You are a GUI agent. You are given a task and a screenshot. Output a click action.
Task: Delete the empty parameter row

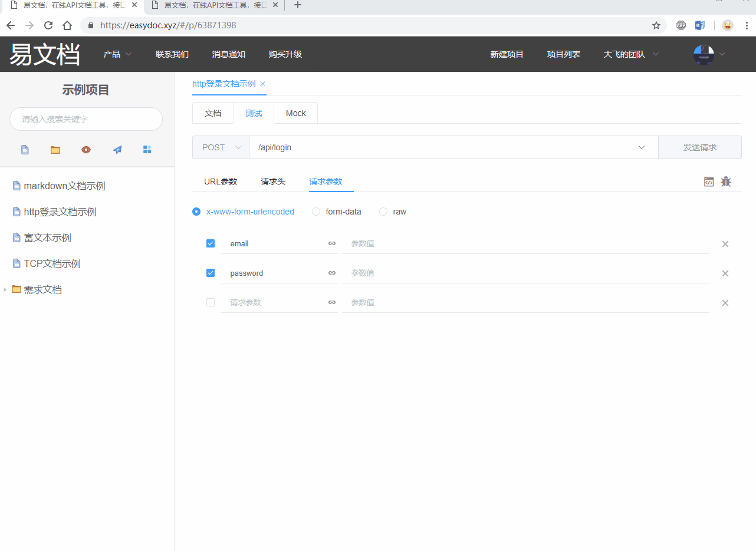pyautogui.click(x=725, y=303)
